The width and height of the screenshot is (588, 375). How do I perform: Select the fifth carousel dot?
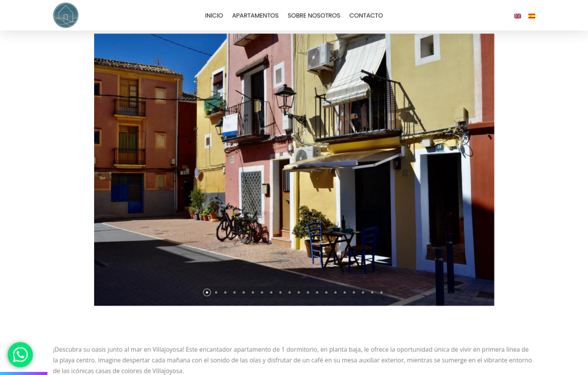244,293
